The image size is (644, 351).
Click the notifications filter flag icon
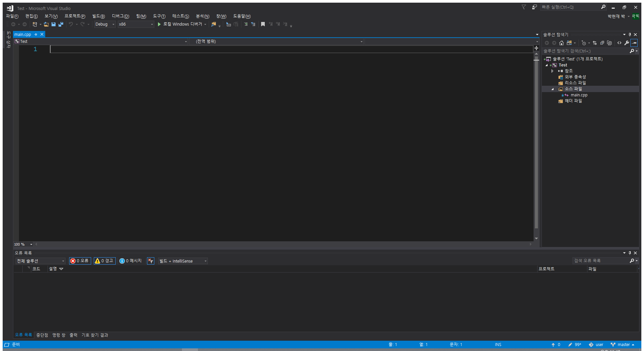click(524, 7)
